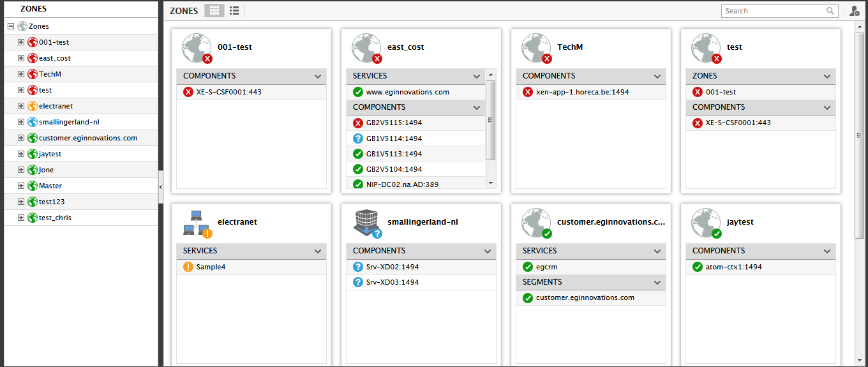868x367 pixels.
Task: Select test_chris in the zones tree
Action: (x=55, y=218)
